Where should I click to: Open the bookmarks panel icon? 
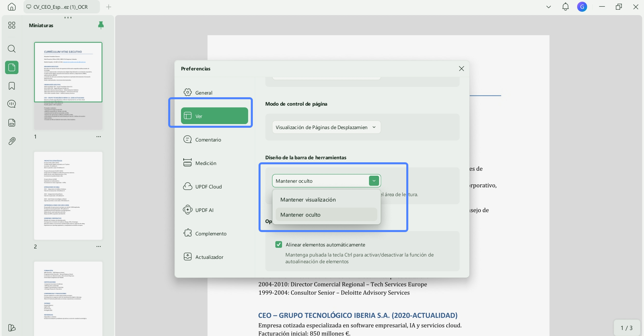pyautogui.click(x=12, y=86)
